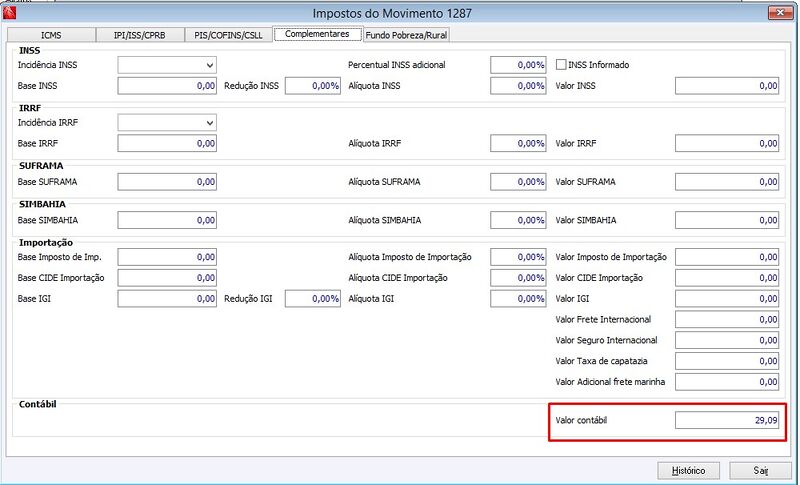Focus the Valor CIDE Importação field
The height and width of the screenshot is (485, 800).
(727, 278)
